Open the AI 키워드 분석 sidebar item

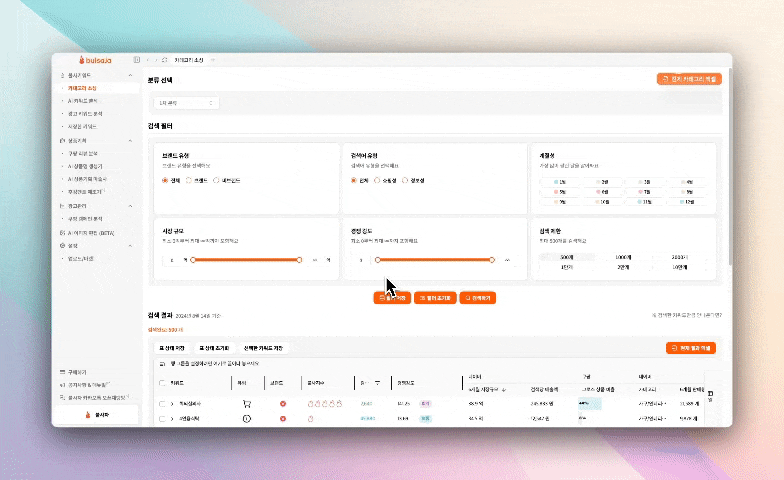[x=82, y=101]
